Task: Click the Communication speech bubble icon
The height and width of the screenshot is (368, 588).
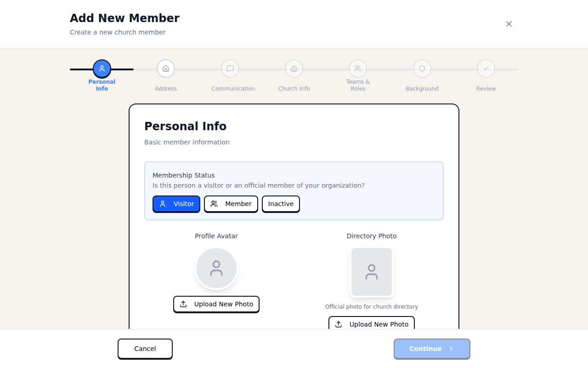Action: click(230, 68)
